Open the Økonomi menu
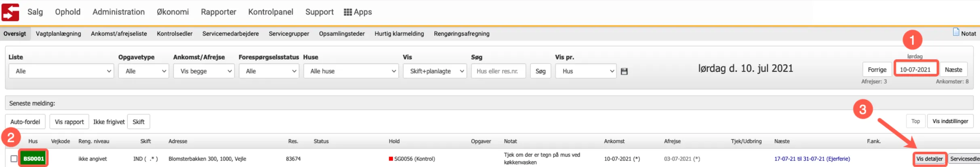 click(172, 12)
